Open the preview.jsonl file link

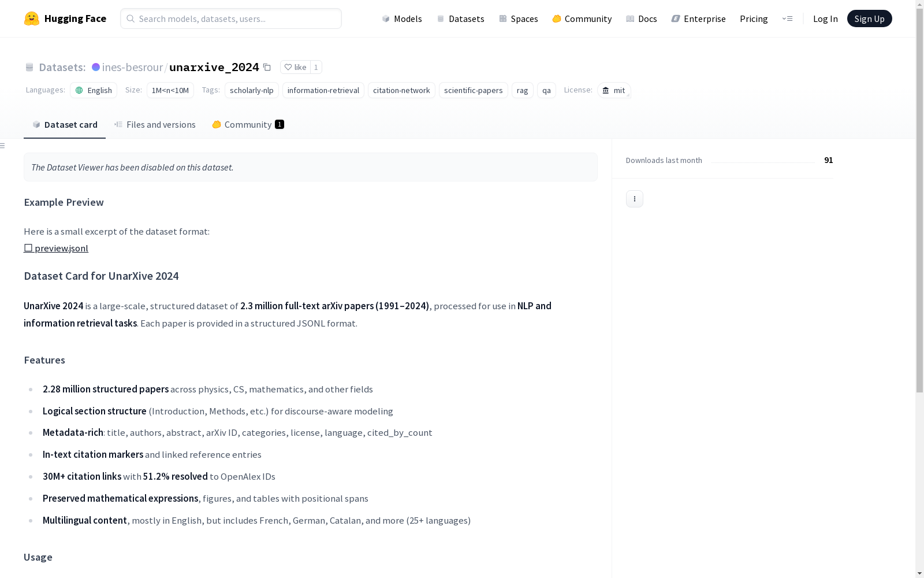(56, 249)
